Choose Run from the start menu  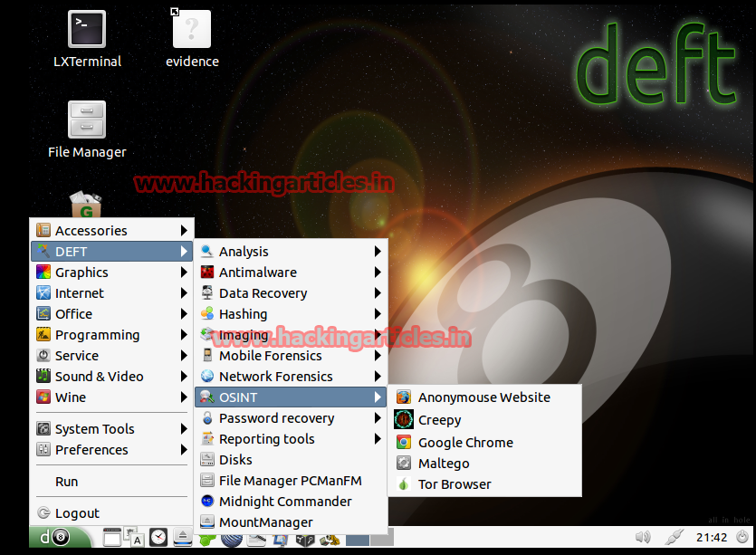point(112,482)
